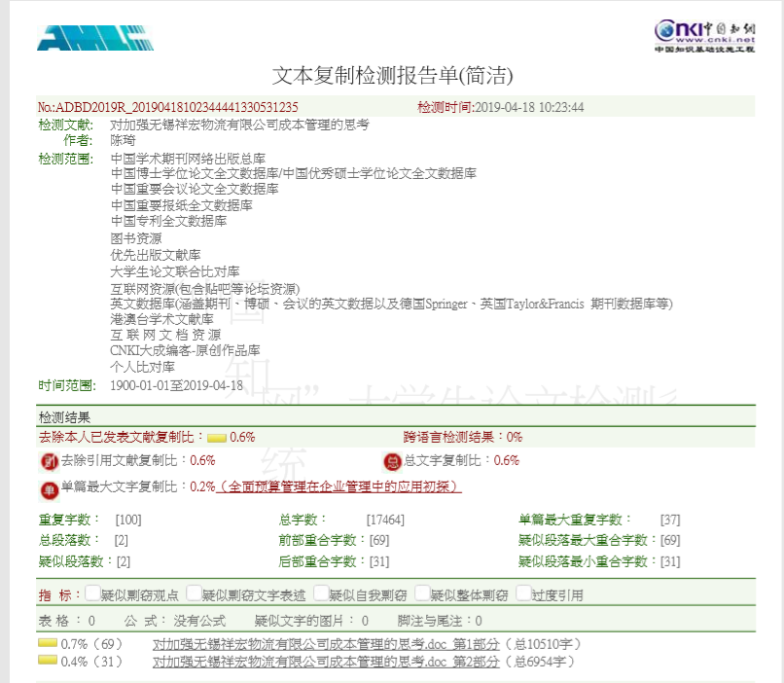Click the 检测时间 2019-04-18 10:23:44 text

pos(501,107)
